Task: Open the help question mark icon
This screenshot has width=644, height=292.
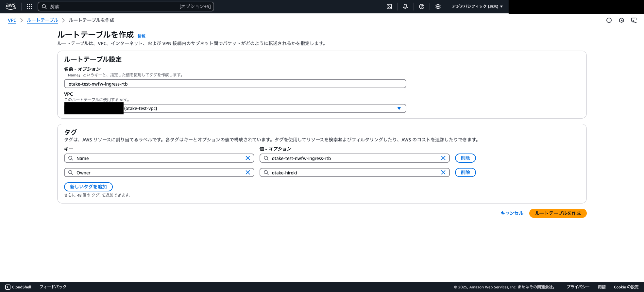Action: click(x=422, y=7)
